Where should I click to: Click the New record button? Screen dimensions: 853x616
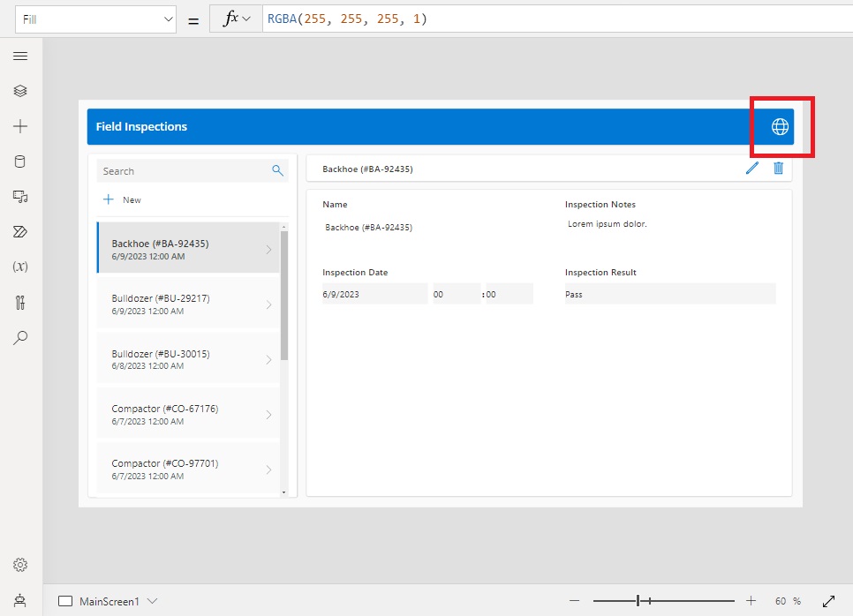click(x=123, y=199)
